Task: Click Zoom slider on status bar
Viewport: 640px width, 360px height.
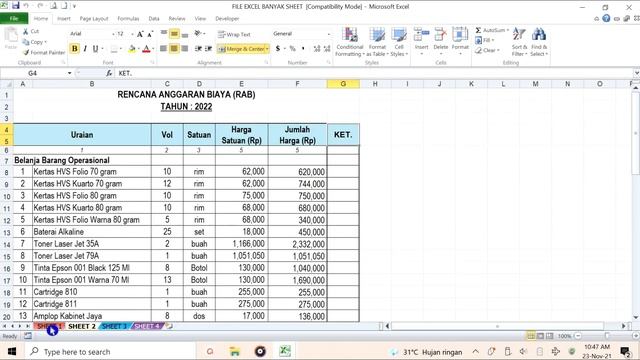Action: tap(607, 336)
